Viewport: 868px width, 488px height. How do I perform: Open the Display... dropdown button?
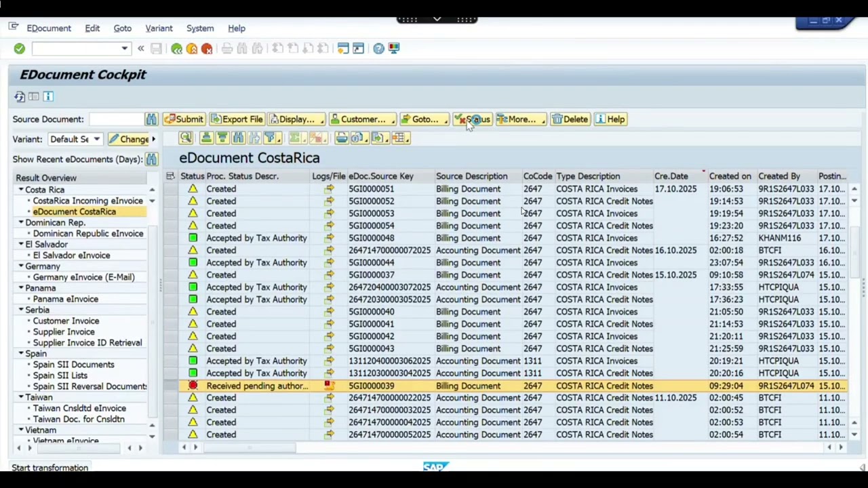tap(296, 119)
